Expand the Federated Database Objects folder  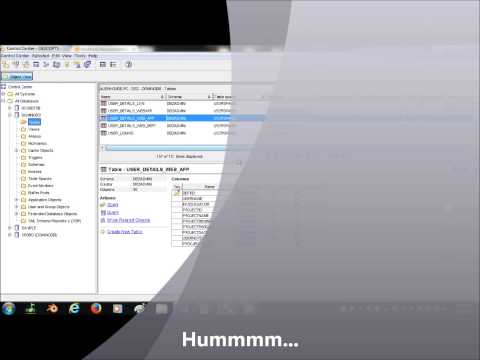[16, 214]
